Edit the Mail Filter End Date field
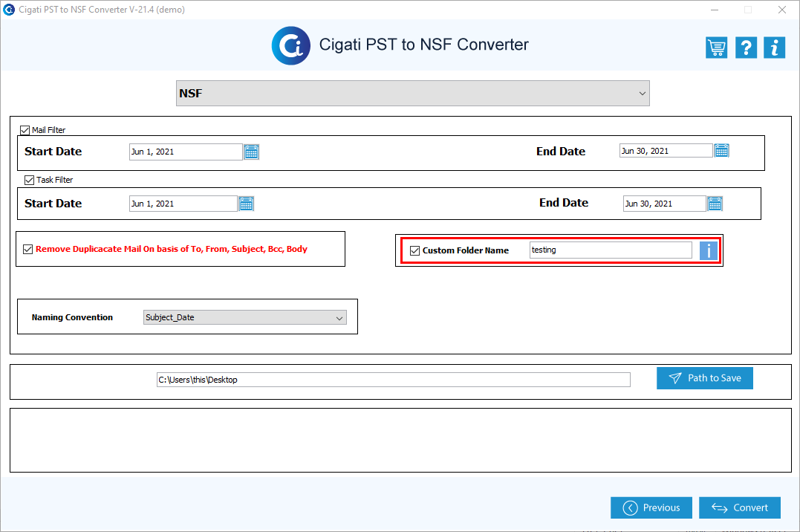 [x=666, y=151]
